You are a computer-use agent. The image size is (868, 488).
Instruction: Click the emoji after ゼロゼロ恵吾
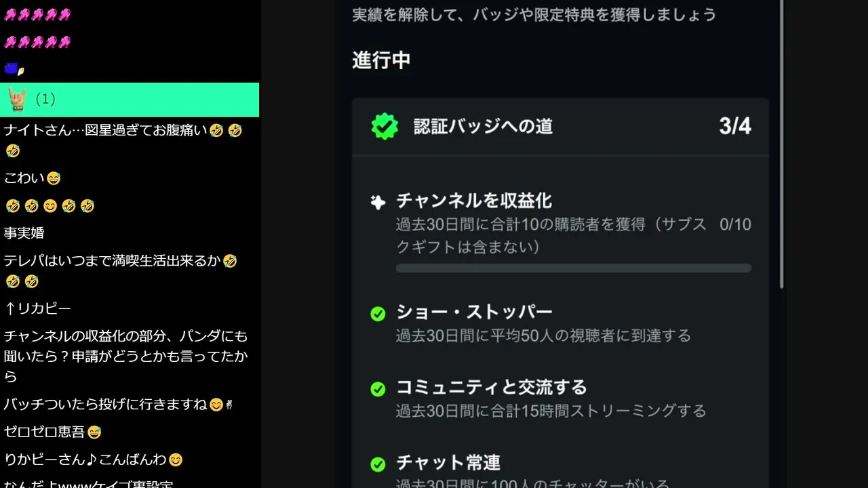pos(94,432)
